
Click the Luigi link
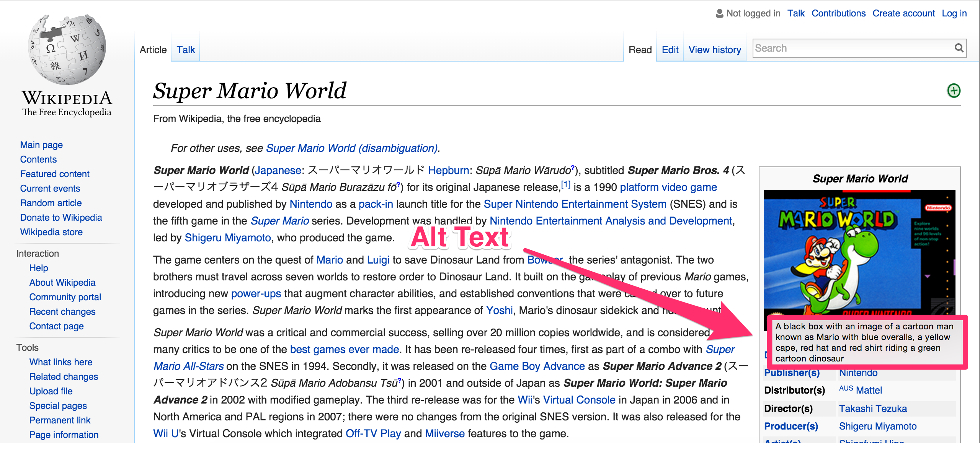(378, 260)
